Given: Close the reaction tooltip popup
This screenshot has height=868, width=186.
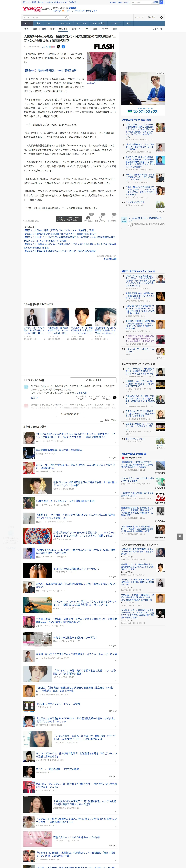Looking at the screenshot, I should pyautogui.click(x=81, y=217).
